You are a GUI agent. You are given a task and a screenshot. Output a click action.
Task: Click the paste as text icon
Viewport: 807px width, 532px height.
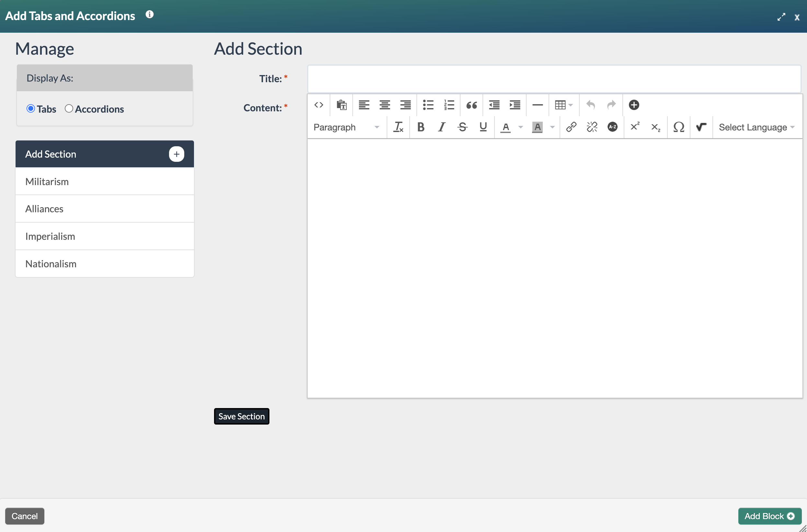[341, 105]
